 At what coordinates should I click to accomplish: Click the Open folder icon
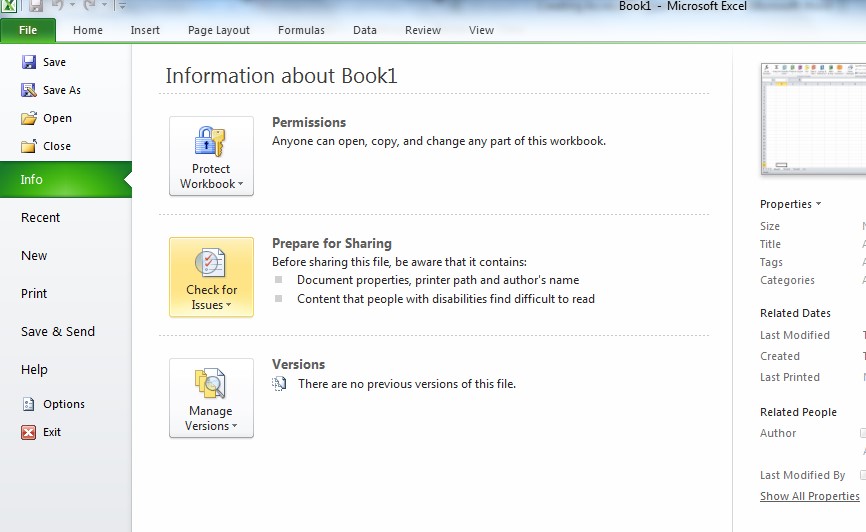pos(29,118)
